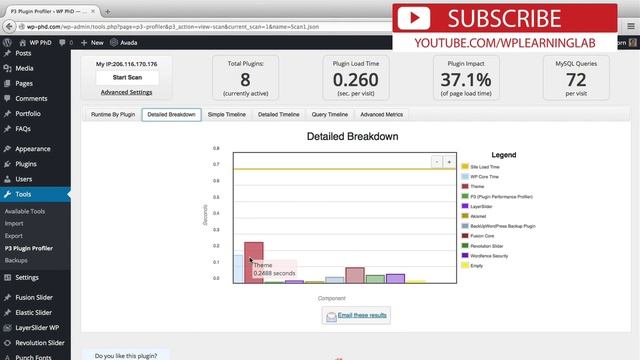This screenshot has height=360, width=640.
Task: Click the Wordfence Security legend entry
Action: [485, 256]
